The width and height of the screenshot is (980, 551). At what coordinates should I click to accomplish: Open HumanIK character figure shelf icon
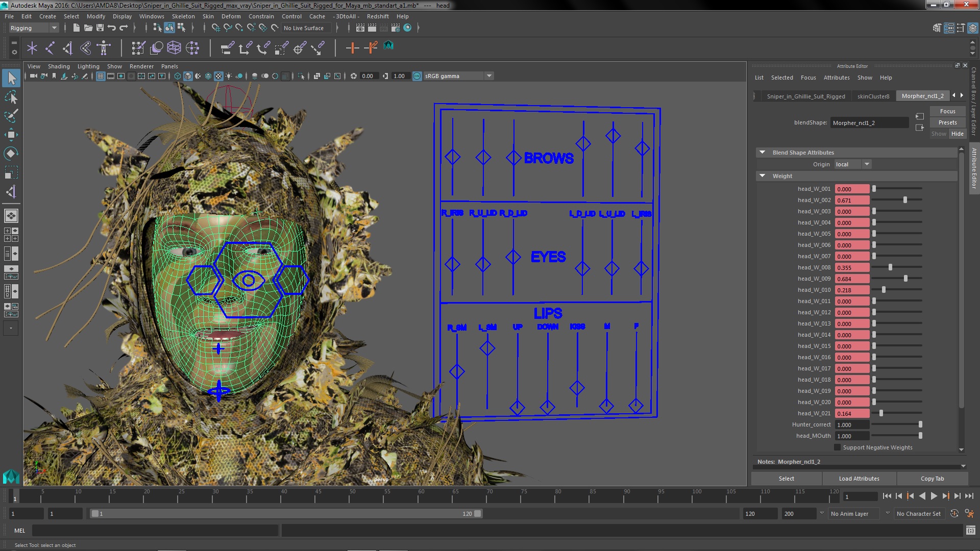click(104, 48)
